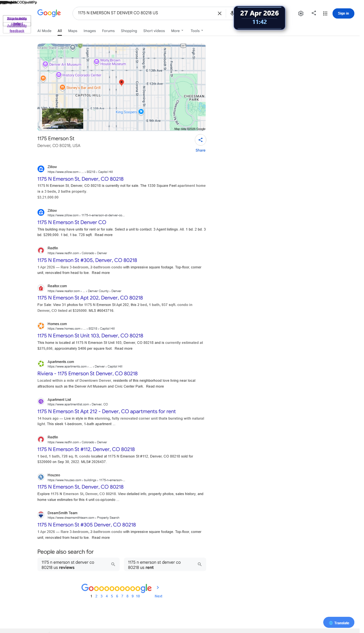Clear the search box with X icon

pos(220,13)
